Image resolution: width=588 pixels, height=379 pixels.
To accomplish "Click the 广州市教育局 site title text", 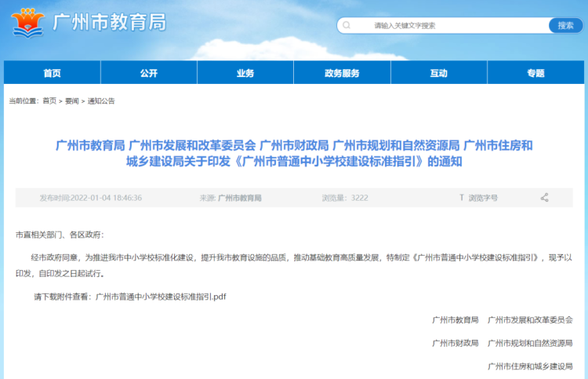I will click(x=109, y=23).
